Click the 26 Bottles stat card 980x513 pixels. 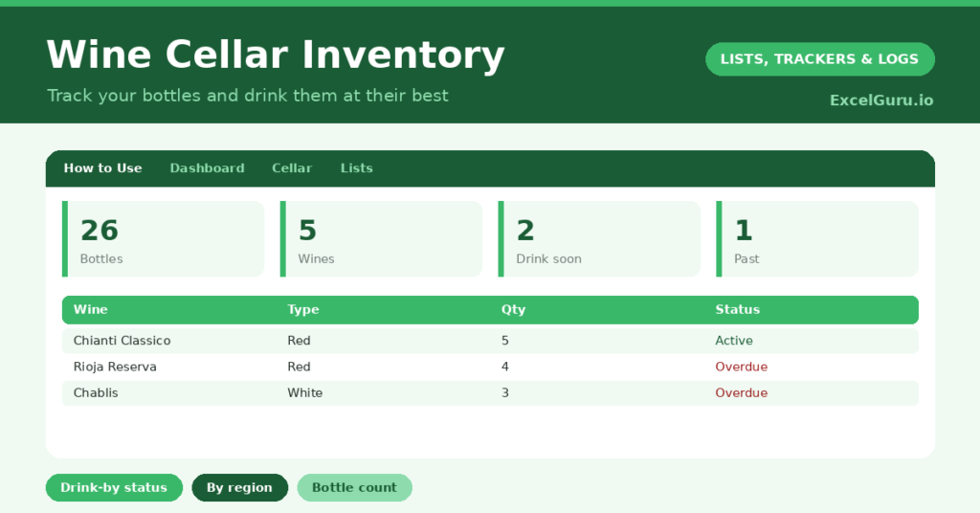coord(163,238)
